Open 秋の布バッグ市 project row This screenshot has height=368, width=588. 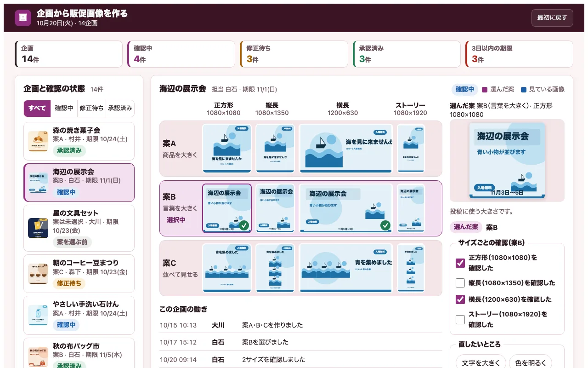[x=79, y=353]
